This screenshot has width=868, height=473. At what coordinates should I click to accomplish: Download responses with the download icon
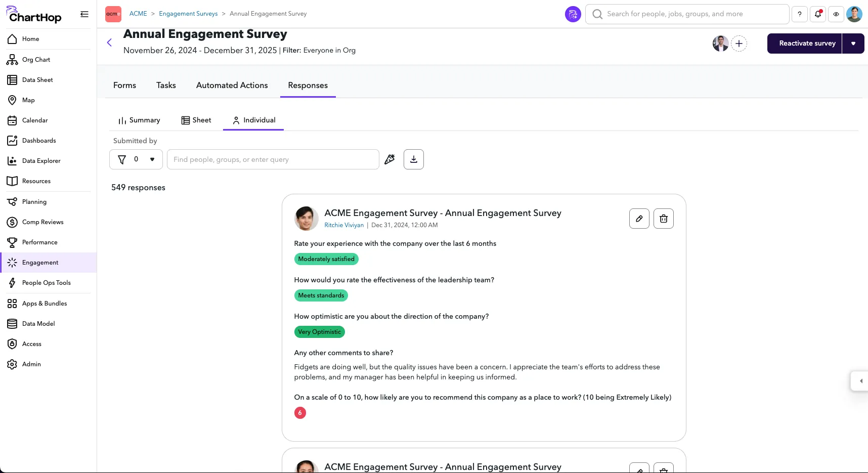click(413, 159)
